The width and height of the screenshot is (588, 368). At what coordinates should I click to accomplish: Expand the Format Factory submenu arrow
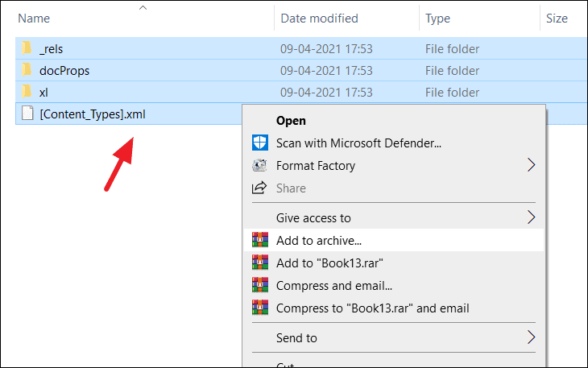[x=531, y=165]
